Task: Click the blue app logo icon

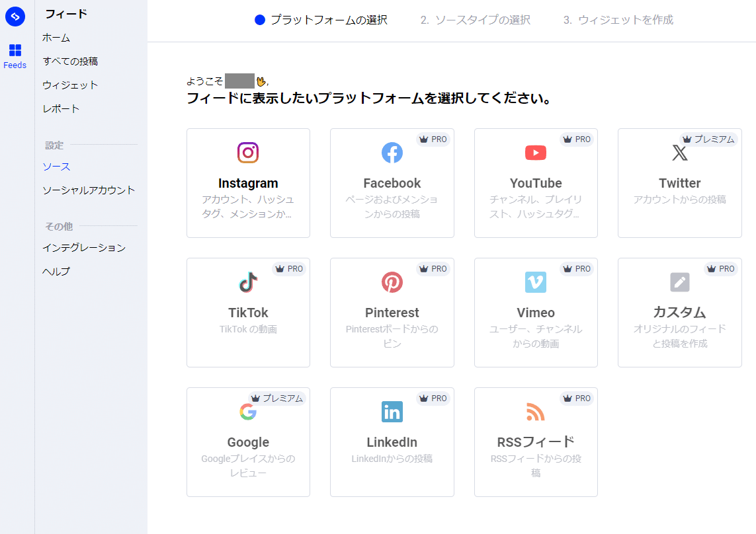Action: [x=15, y=17]
